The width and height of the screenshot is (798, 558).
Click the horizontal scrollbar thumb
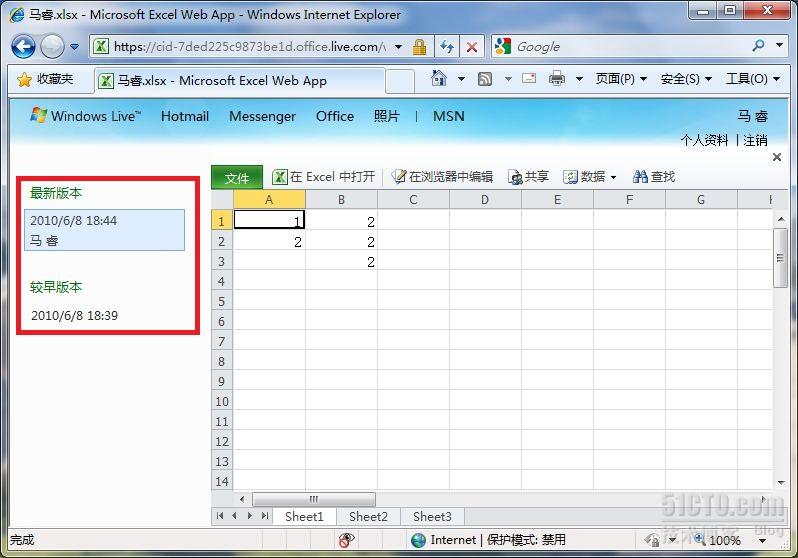click(314, 499)
